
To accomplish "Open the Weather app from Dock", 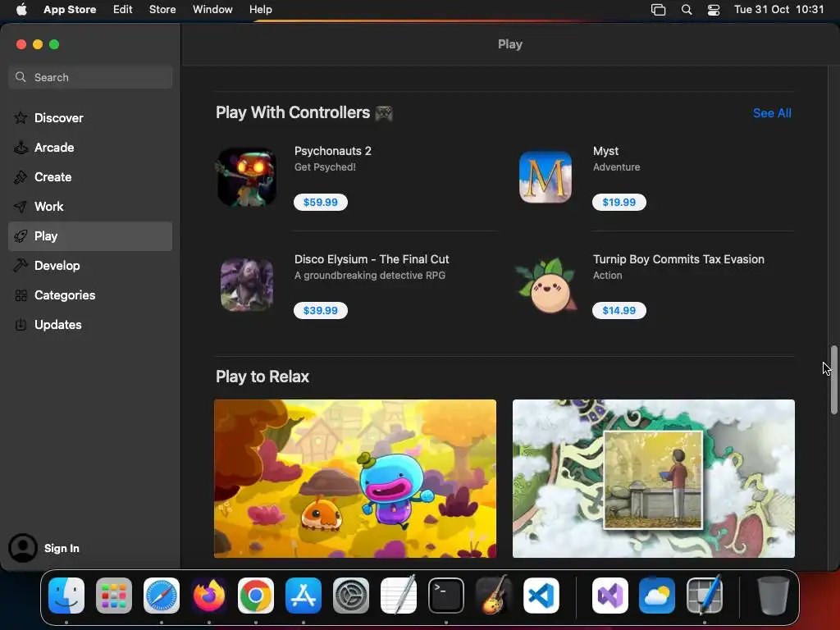I will tap(657, 596).
